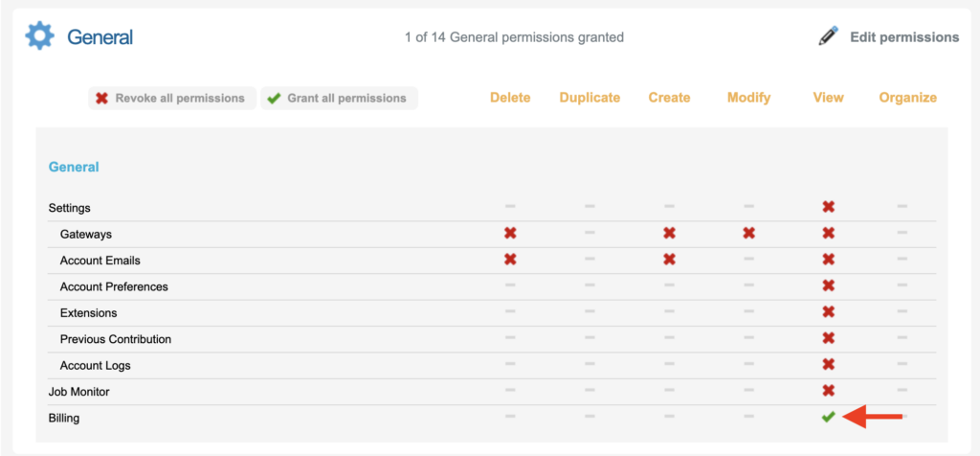The image size is (980, 456).
Task: Toggle Account Emails Delete permission
Action: (x=510, y=260)
